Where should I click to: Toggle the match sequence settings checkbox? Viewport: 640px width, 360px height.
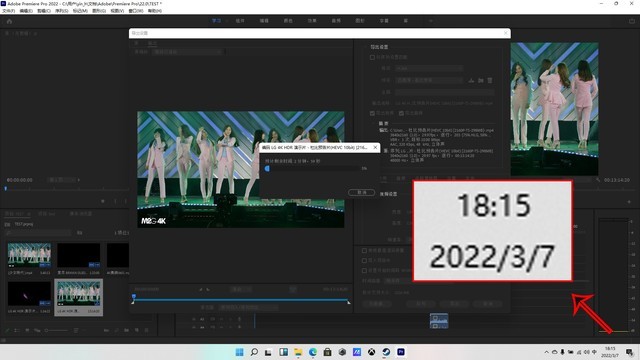(372, 58)
